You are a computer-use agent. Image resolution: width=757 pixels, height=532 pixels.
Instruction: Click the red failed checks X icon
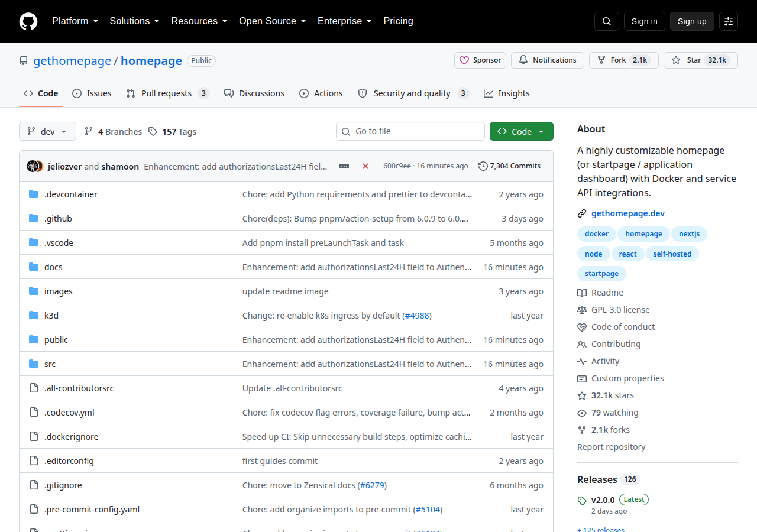365,166
